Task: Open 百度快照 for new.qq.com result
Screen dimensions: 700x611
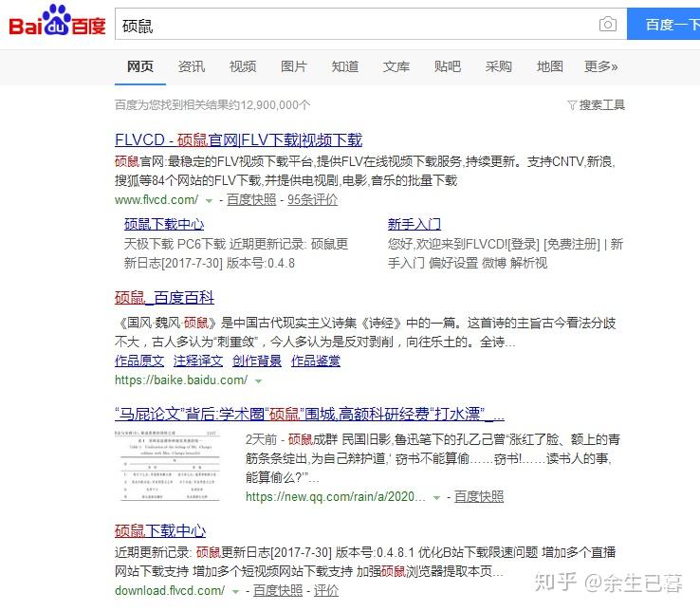Action: click(x=479, y=496)
